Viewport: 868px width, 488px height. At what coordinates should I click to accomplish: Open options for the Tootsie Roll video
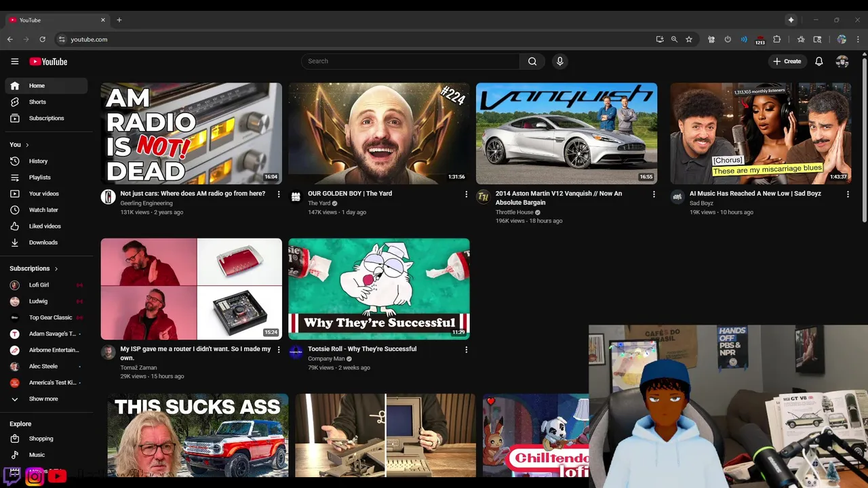point(466,350)
